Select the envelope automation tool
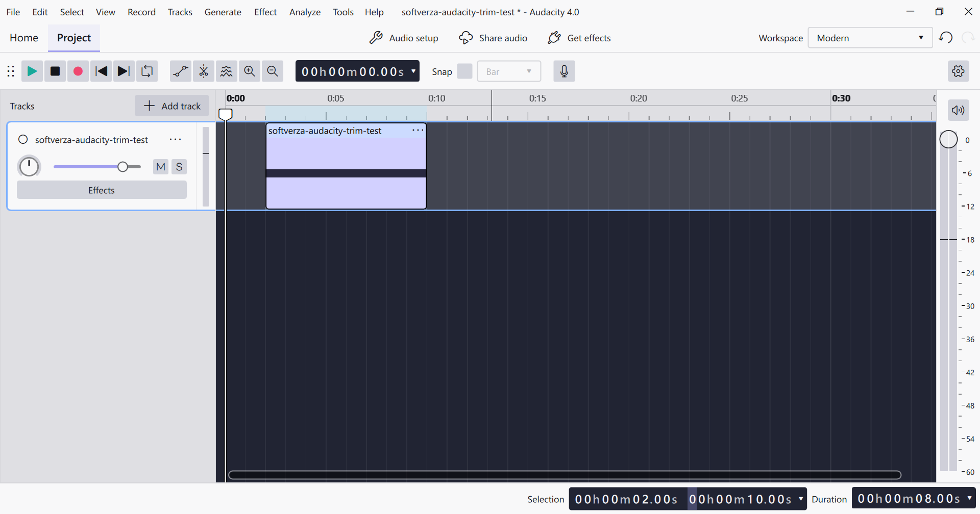Image resolution: width=980 pixels, height=514 pixels. point(181,71)
